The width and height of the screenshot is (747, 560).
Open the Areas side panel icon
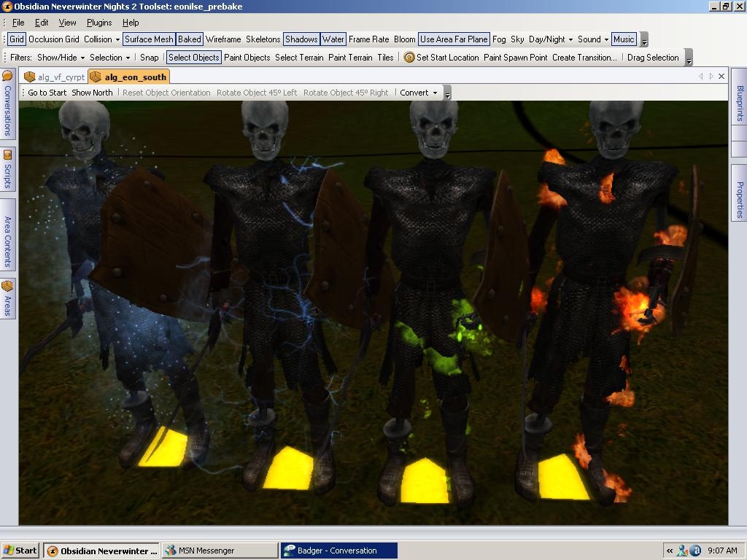point(7,287)
